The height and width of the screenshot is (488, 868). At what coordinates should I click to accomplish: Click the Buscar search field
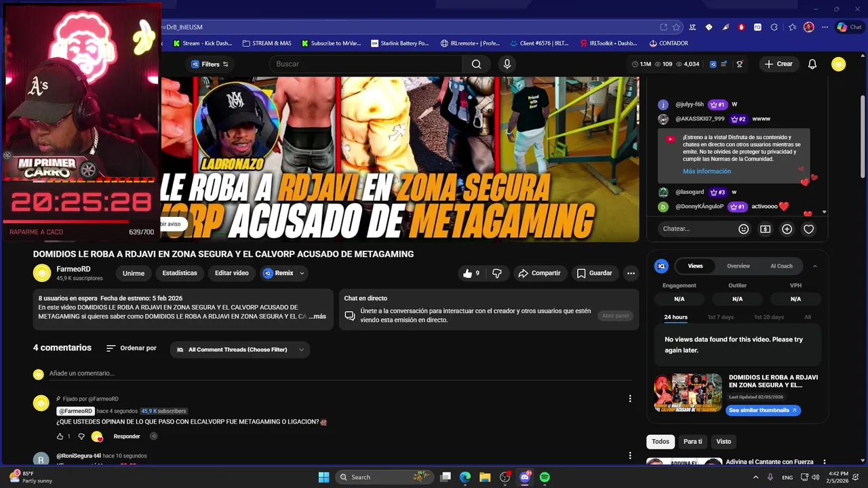(x=366, y=64)
